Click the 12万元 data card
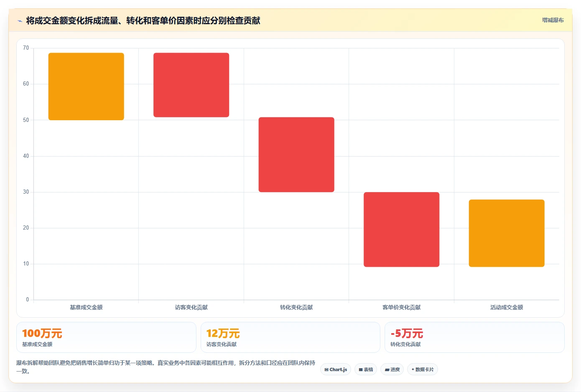 point(290,337)
